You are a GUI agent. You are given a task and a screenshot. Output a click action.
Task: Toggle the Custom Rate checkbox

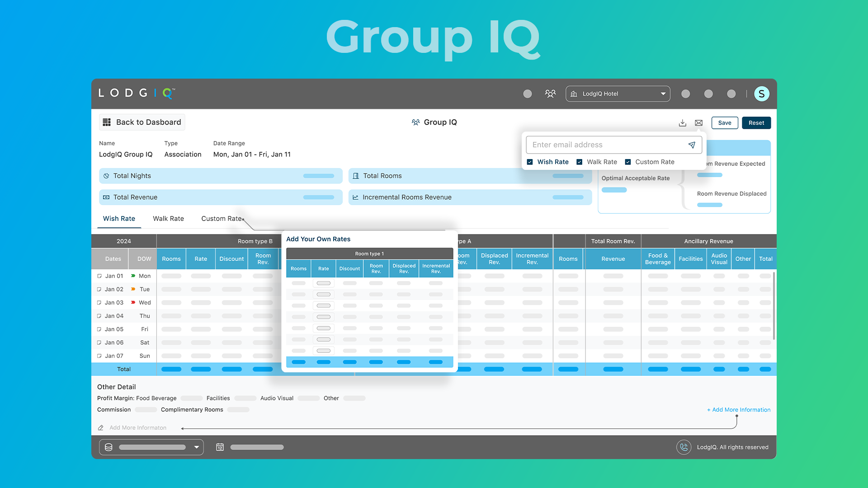tap(628, 162)
